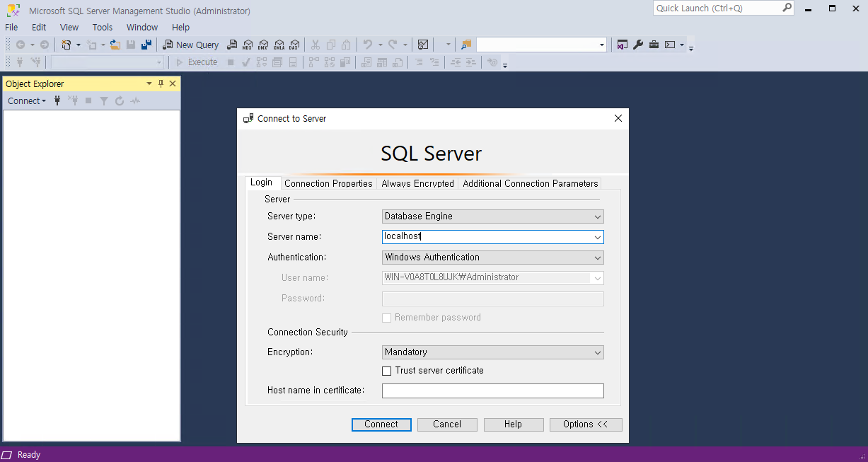
Task: Switch to Additional Connection Parameters tab
Action: [531, 183]
